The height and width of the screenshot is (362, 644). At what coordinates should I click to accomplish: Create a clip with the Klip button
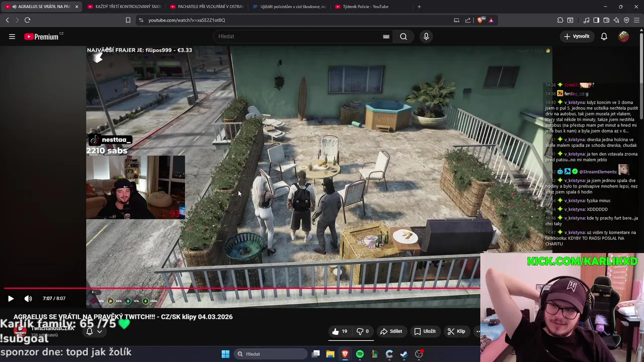[x=456, y=331]
